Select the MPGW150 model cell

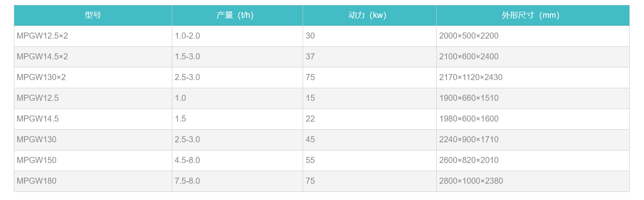click(x=37, y=160)
